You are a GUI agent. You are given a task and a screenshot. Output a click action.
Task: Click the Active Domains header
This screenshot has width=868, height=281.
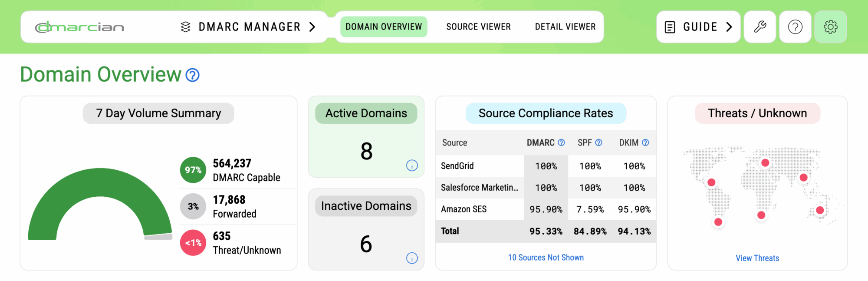point(366,113)
